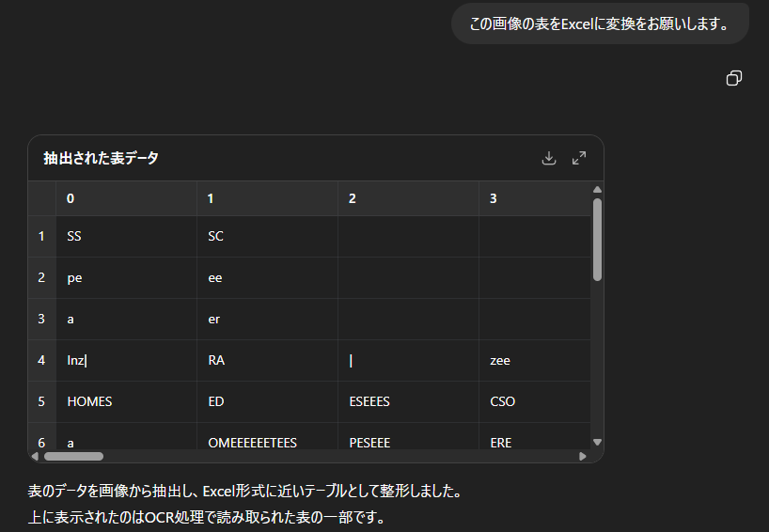Click the horizontal scrollbar left arrow

click(36, 456)
